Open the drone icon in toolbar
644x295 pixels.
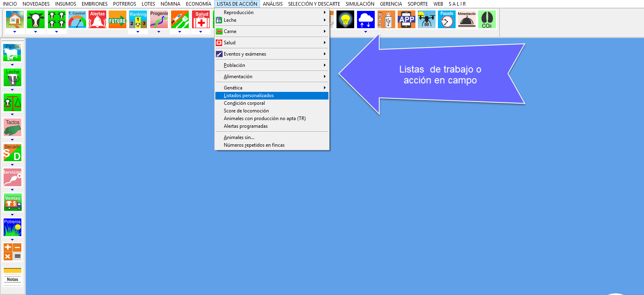(427, 19)
